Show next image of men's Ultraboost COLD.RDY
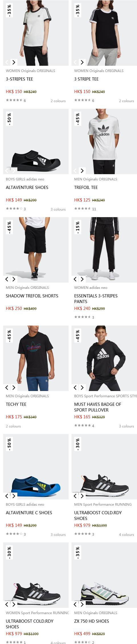 coord(82,496)
